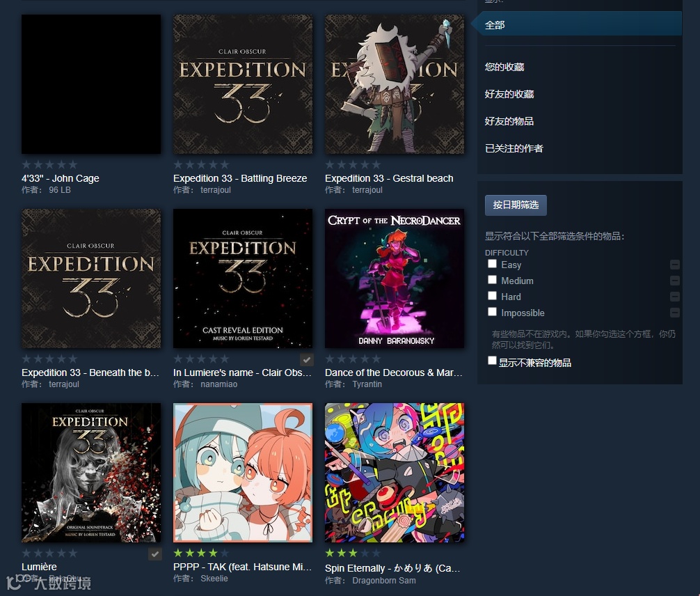The width and height of the screenshot is (700, 596).
Task: Click green star rating of PPPP - TAK
Action: (x=201, y=553)
